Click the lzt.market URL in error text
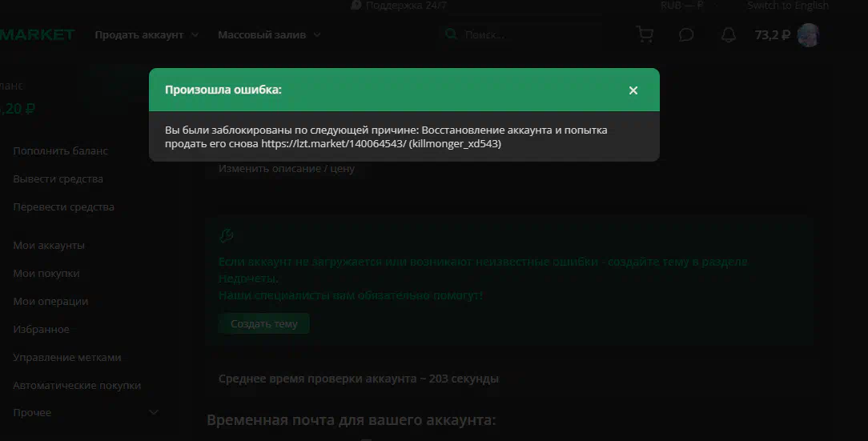868x441 pixels. 334,144
